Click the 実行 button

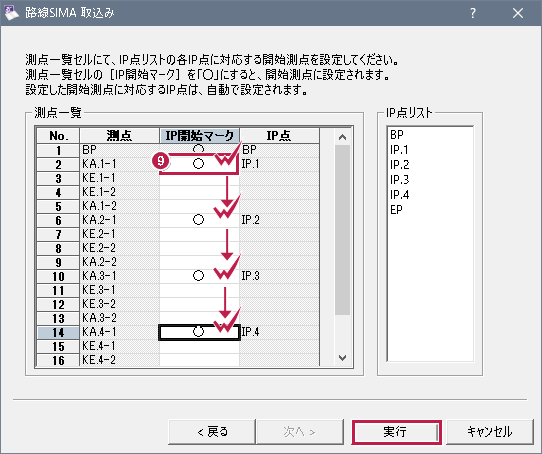(396, 432)
